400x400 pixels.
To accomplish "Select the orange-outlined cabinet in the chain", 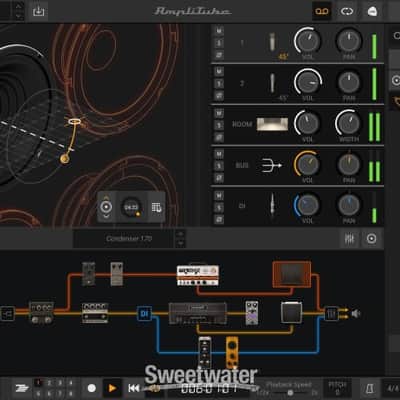I will [292, 274].
